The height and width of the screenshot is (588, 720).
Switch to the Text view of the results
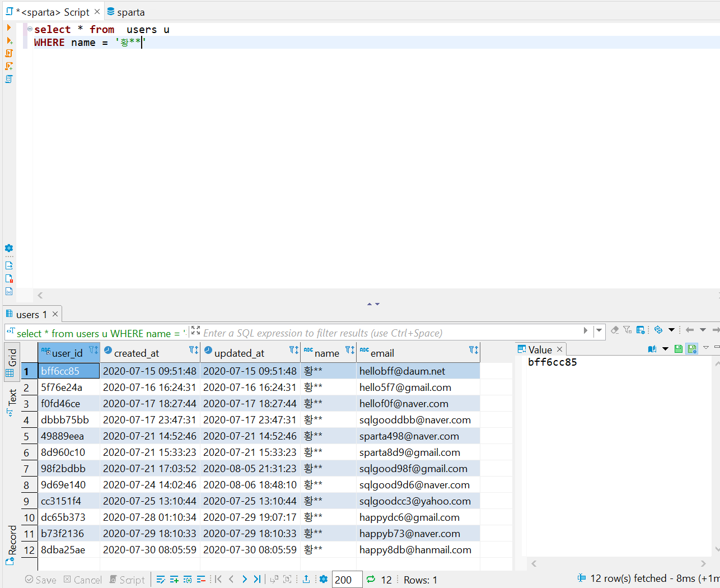pos(12,399)
